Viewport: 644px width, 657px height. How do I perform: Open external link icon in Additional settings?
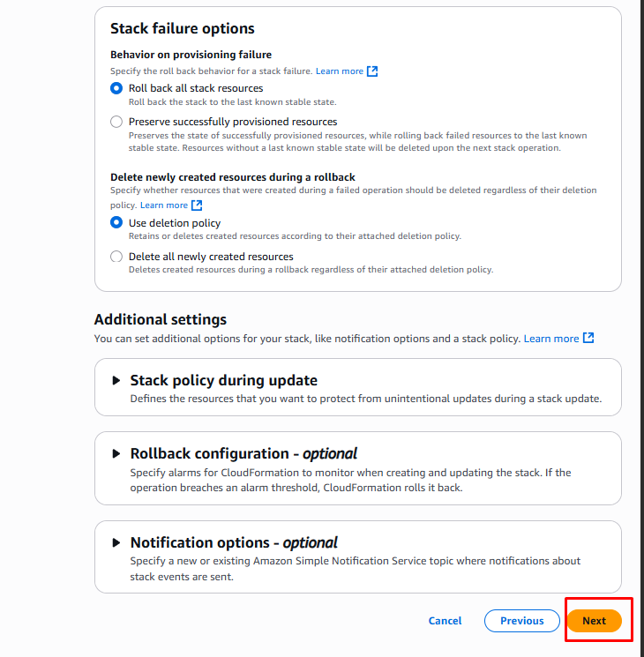click(x=588, y=339)
